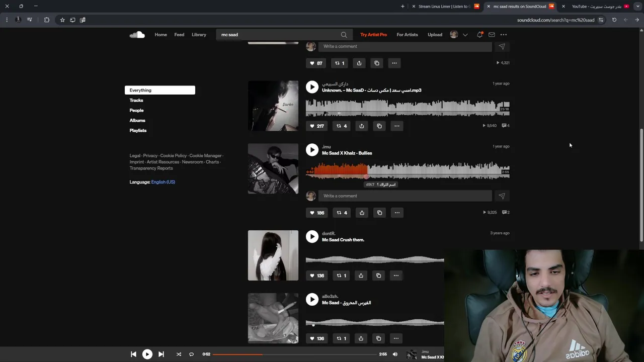Screen dimensions: 644x362
Task: Play Mc Saad X Khalz - Bullies
Action: click(x=312, y=150)
